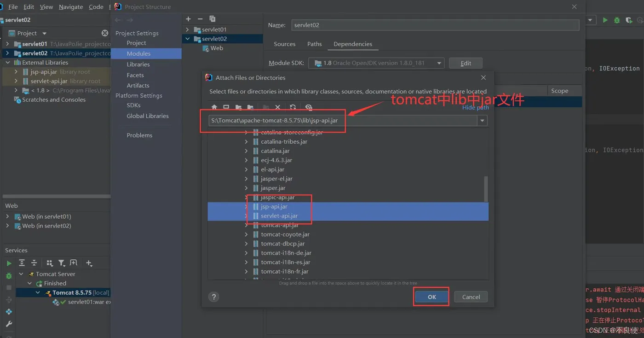The height and width of the screenshot is (338, 644).
Task: Run Tomcat from Services green play icon
Action: pyautogui.click(x=9, y=263)
